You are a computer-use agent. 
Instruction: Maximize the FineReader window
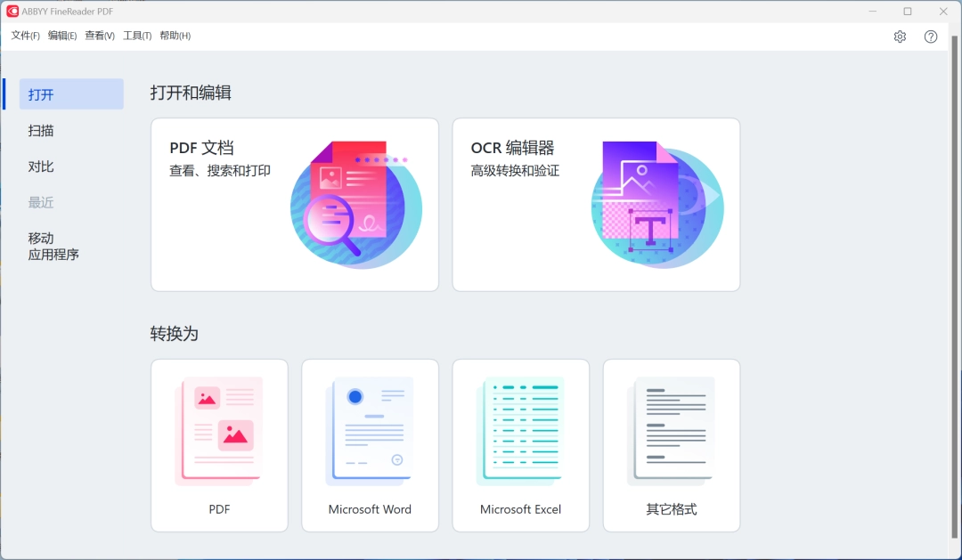point(908,11)
